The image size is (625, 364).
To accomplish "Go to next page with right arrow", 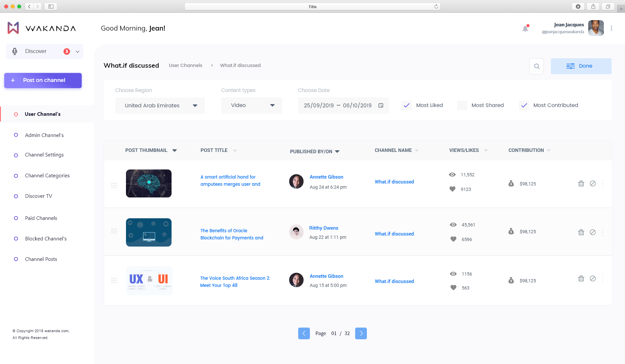I will coord(361,333).
